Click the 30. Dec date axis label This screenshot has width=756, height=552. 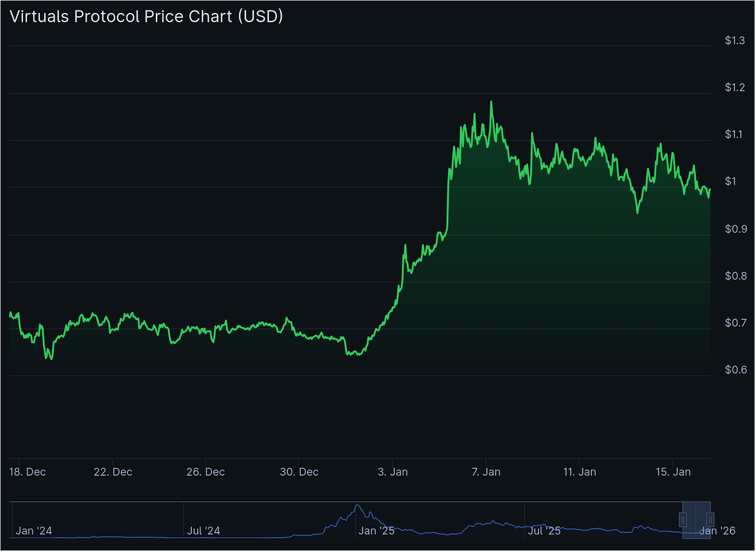pos(300,472)
